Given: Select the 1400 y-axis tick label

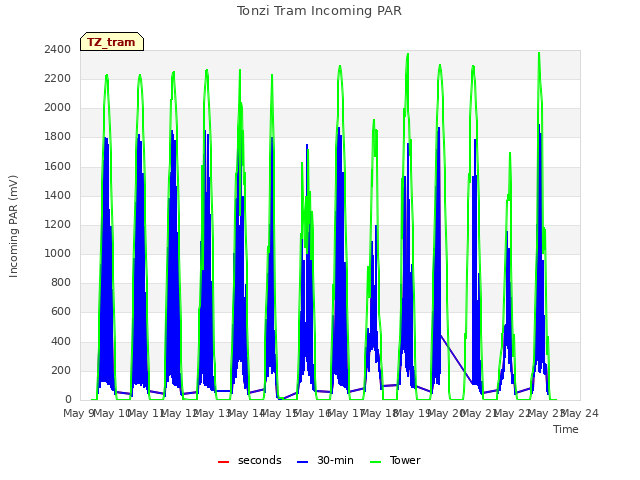Looking at the screenshot, I should point(58,195).
